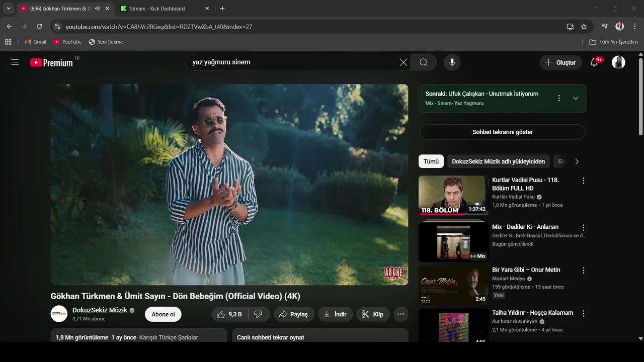
Task: Open DokuzSekiz Müzik channel name link
Action: click(x=100, y=310)
